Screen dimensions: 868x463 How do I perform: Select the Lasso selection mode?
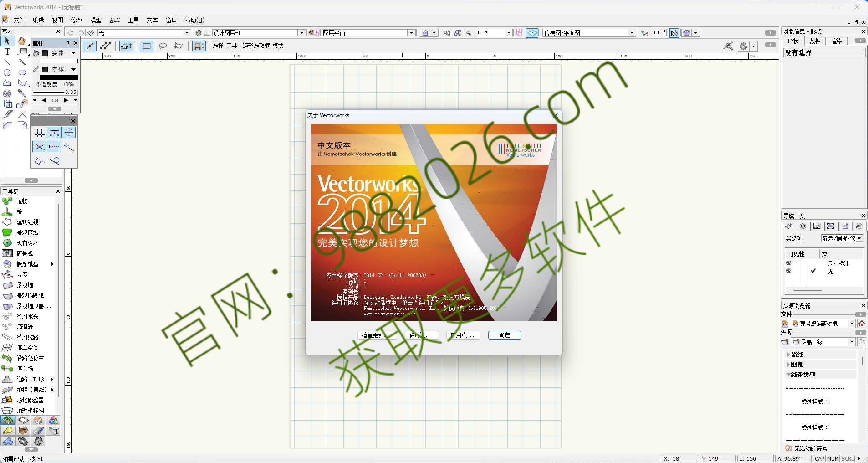tap(163, 46)
